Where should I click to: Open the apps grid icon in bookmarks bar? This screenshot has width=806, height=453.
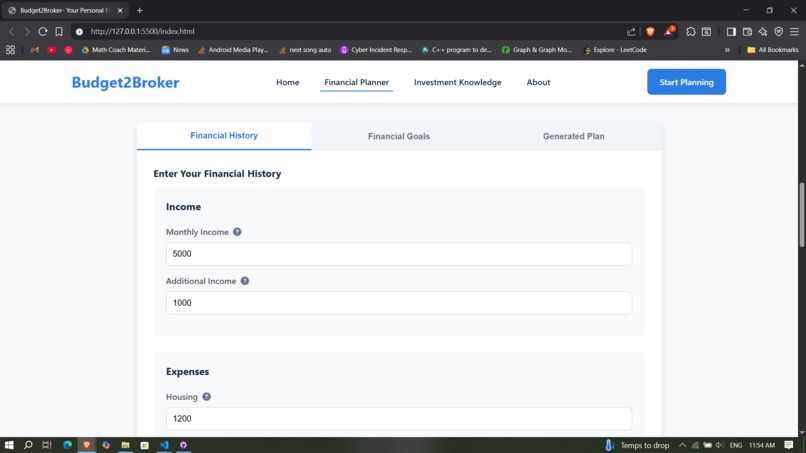10,50
